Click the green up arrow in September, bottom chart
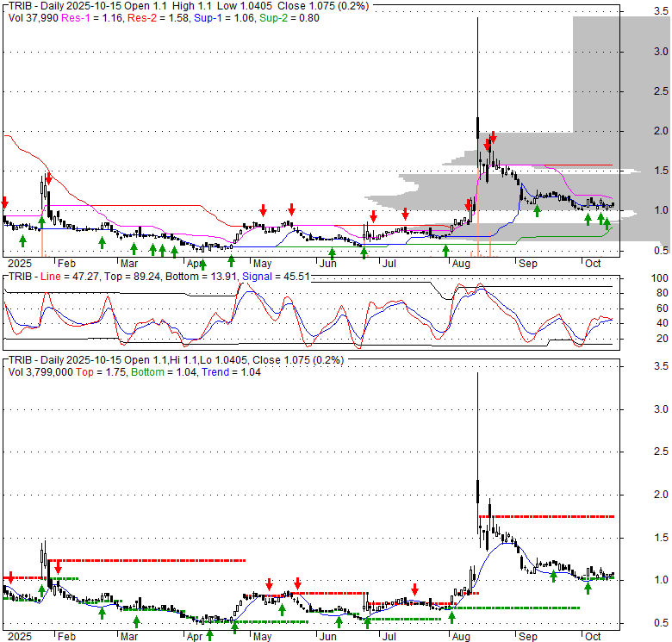Image resolution: width=672 pixels, height=642 pixels. click(x=552, y=601)
